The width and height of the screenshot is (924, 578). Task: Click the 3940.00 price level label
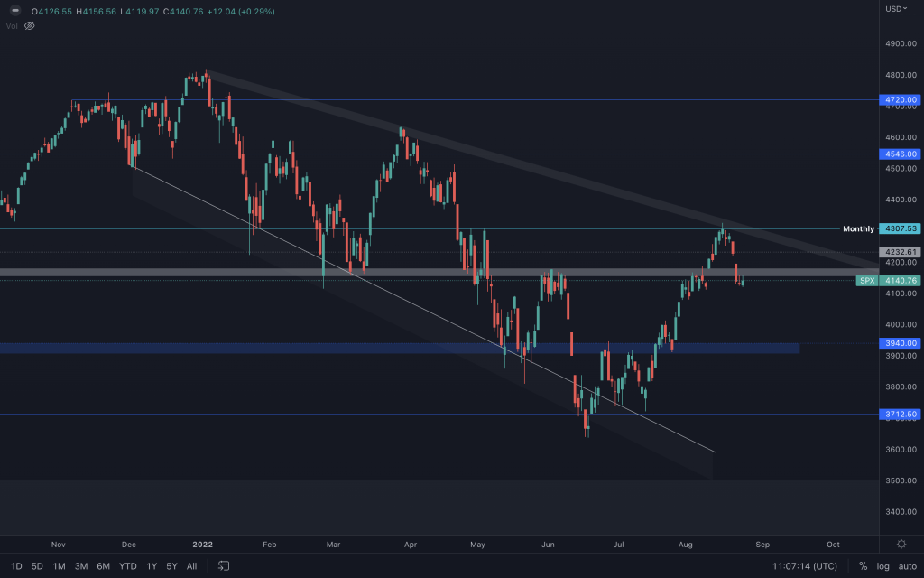click(x=899, y=343)
